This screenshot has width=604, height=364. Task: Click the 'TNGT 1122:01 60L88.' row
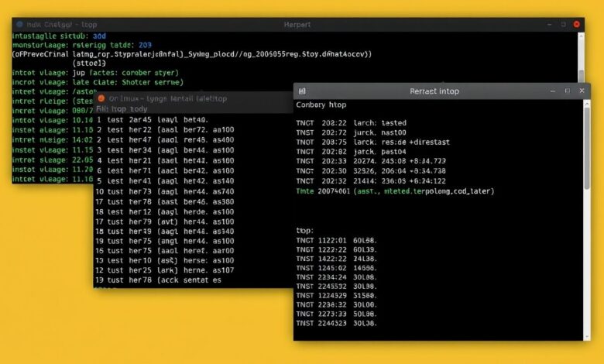336,240
